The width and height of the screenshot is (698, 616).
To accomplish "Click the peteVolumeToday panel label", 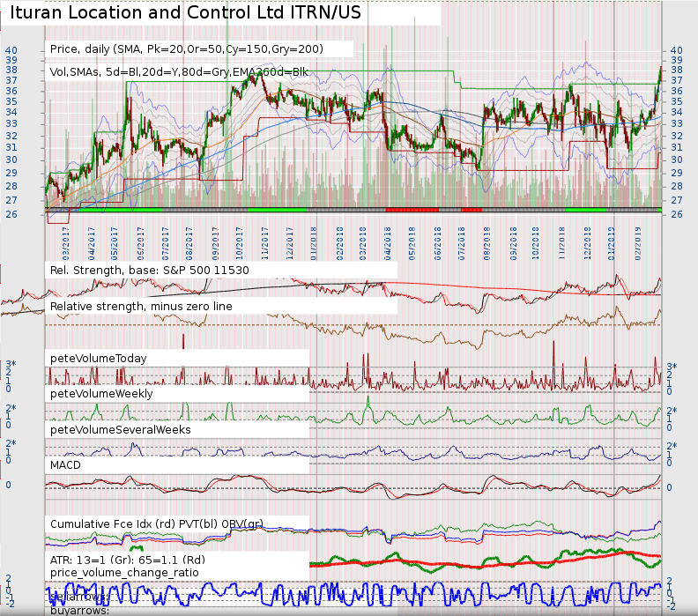I will [x=99, y=359].
